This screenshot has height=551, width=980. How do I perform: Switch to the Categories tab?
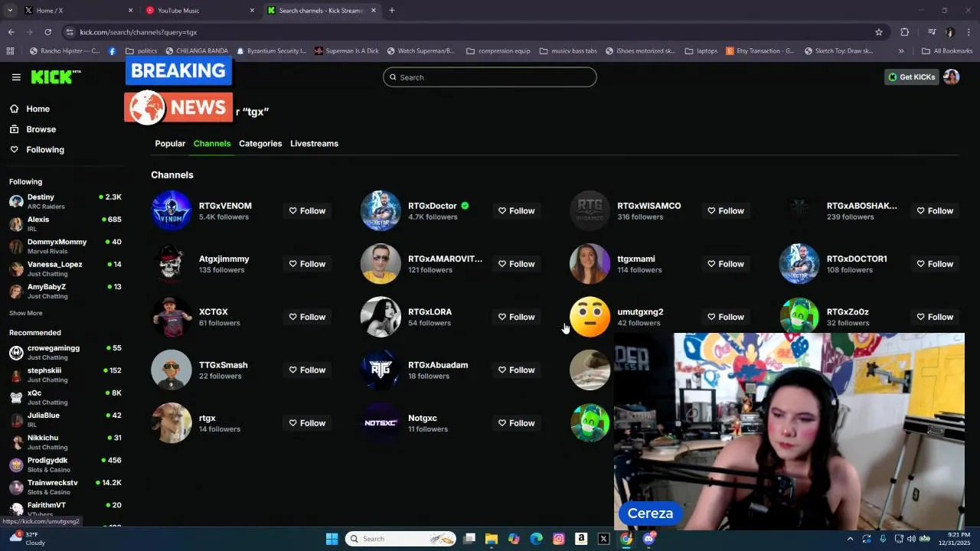(260, 143)
